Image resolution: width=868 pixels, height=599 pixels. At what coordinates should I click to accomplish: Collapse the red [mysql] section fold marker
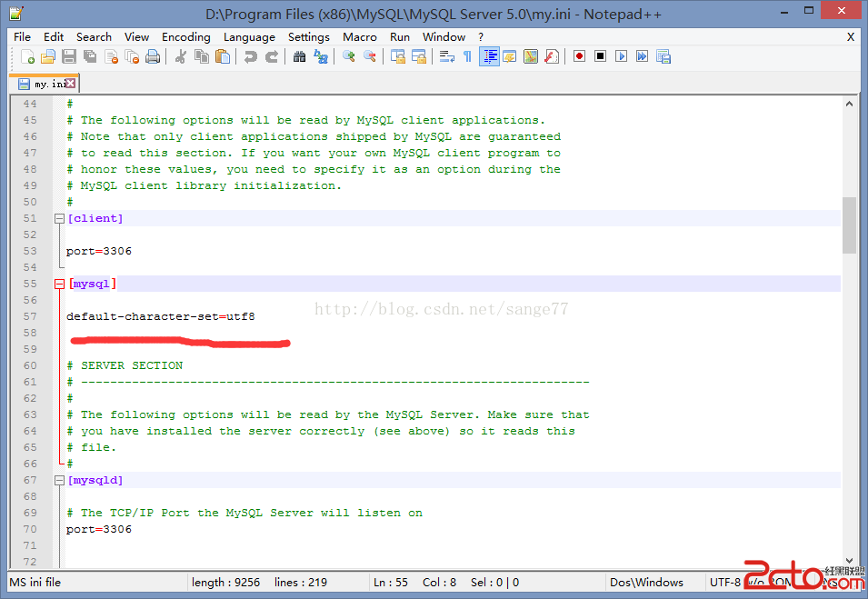[59, 284]
